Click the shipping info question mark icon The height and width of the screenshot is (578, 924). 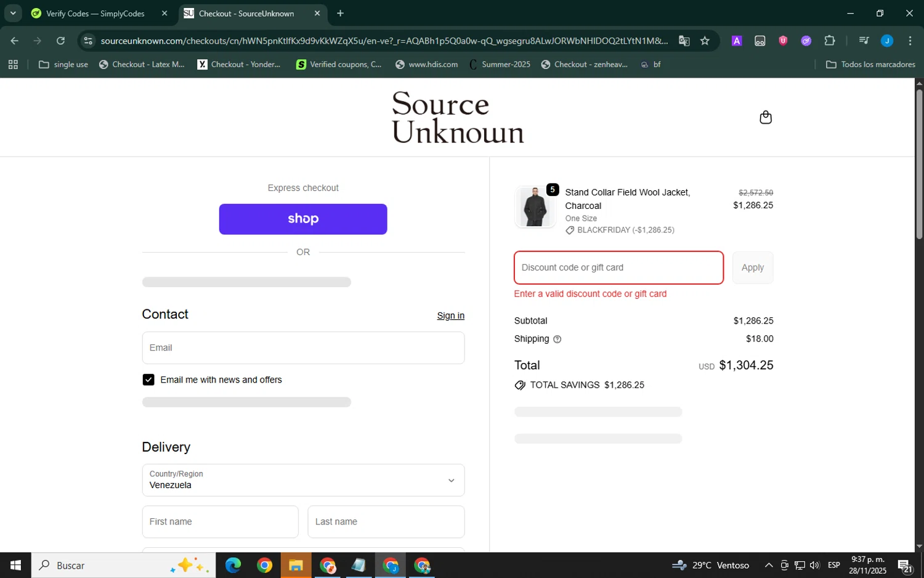coord(557,340)
